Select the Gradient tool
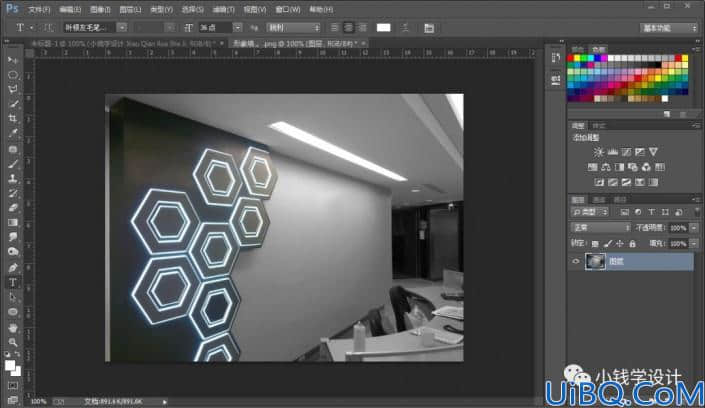705x408 pixels. (13, 223)
